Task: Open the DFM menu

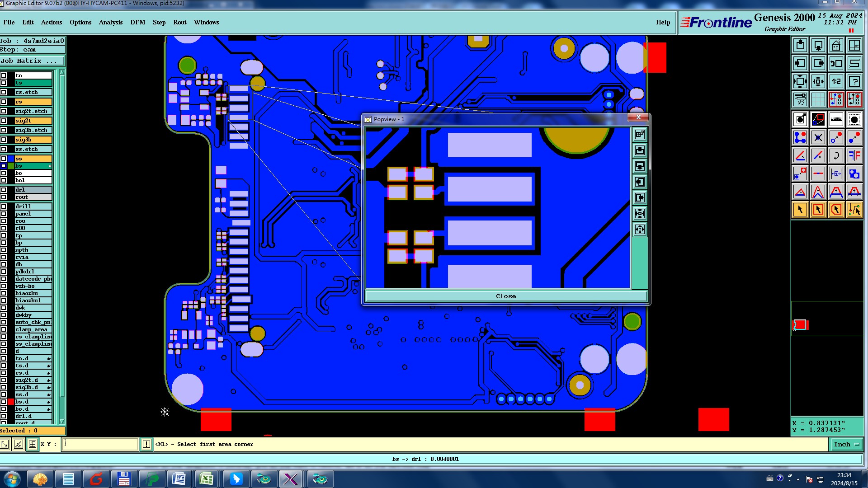Action: coord(137,22)
